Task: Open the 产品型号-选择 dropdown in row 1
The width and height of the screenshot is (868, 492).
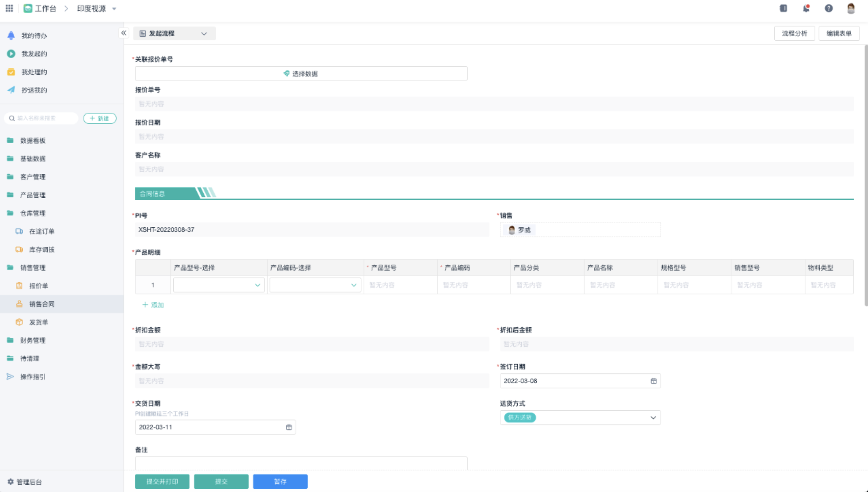Action: point(257,285)
